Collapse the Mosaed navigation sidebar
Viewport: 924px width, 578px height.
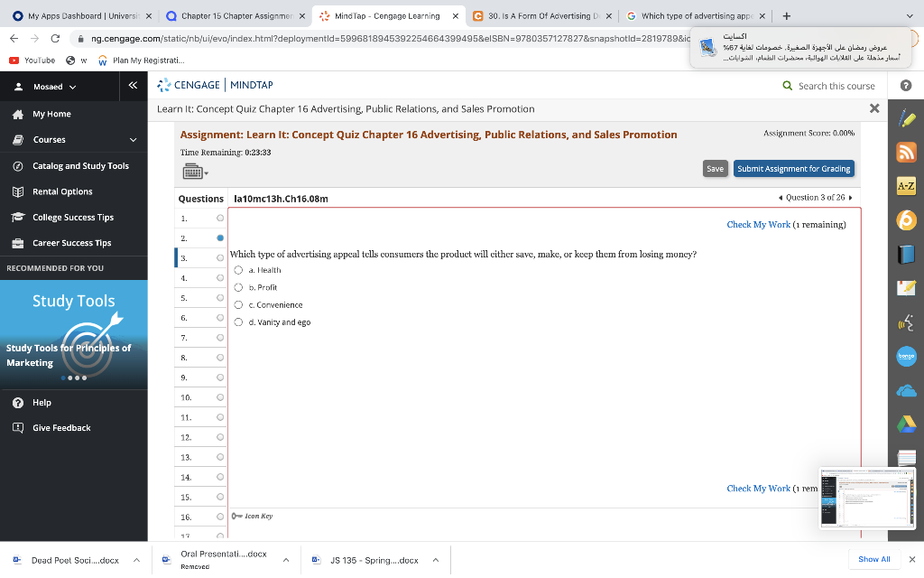pyautogui.click(x=132, y=85)
